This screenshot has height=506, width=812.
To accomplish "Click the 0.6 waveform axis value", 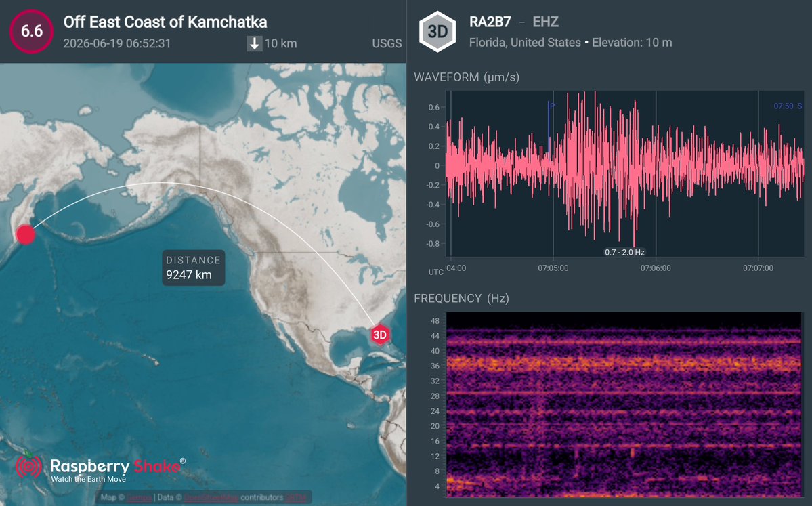I will [434, 107].
